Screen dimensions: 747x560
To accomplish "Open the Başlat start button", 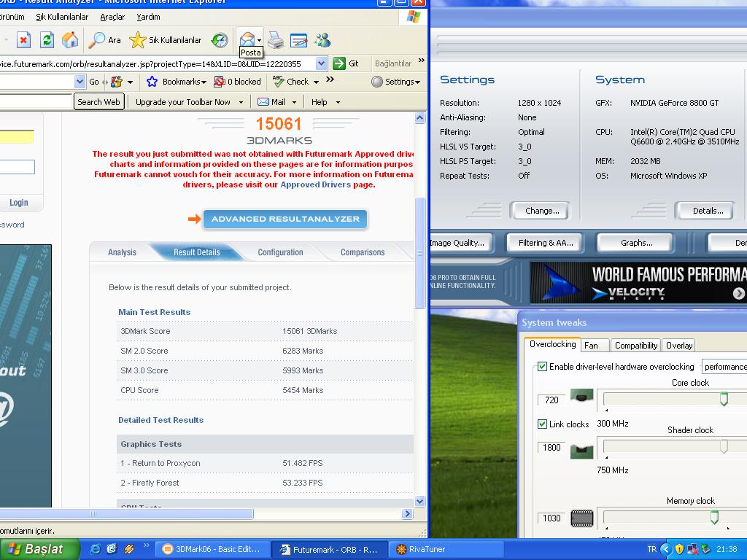I will click(x=39, y=549).
